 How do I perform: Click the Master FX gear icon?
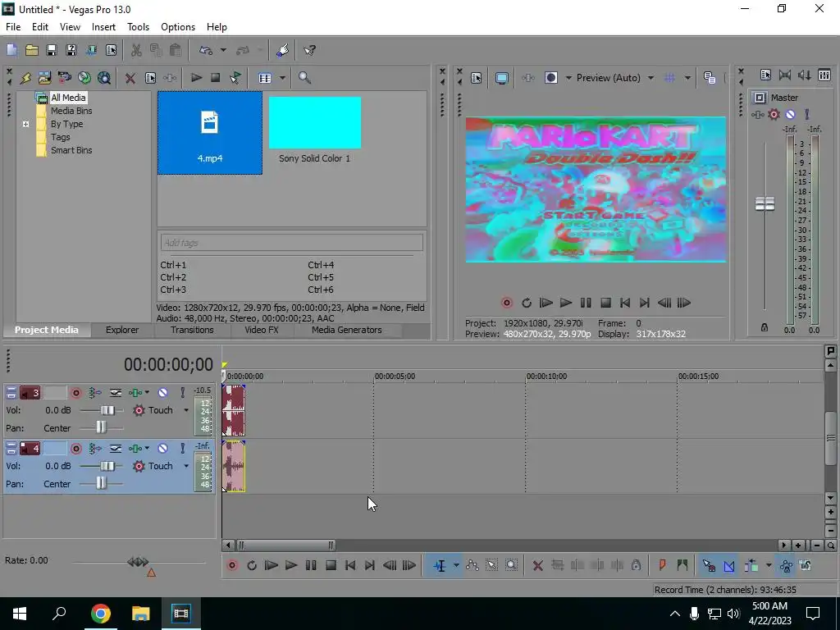(x=774, y=114)
